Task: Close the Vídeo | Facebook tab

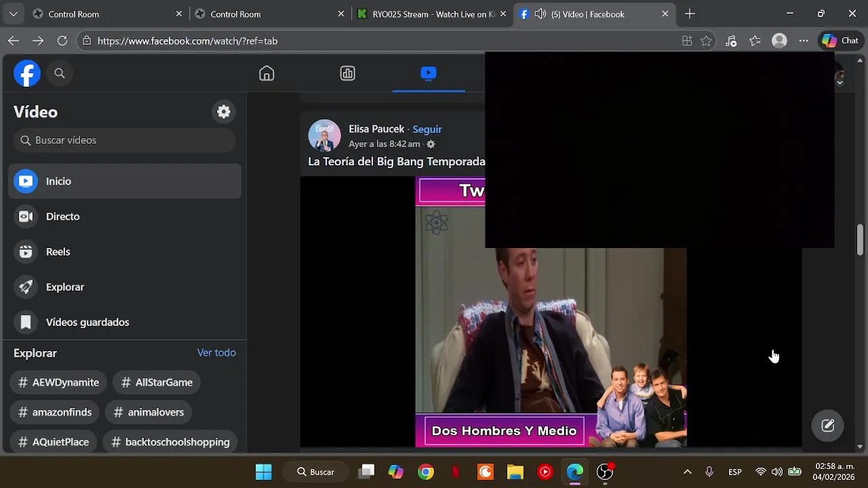Action: click(x=665, y=14)
